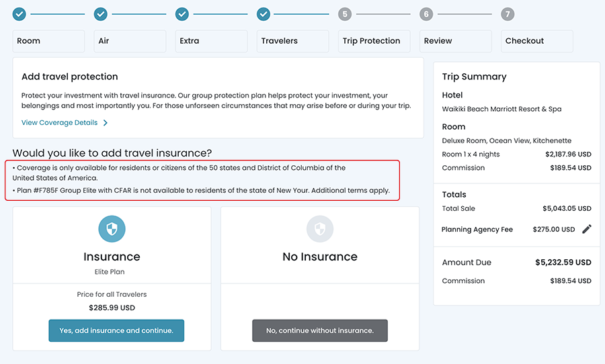This screenshot has height=364, width=605.
Task: Go to the Air step tab
Action: click(x=130, y=41)
